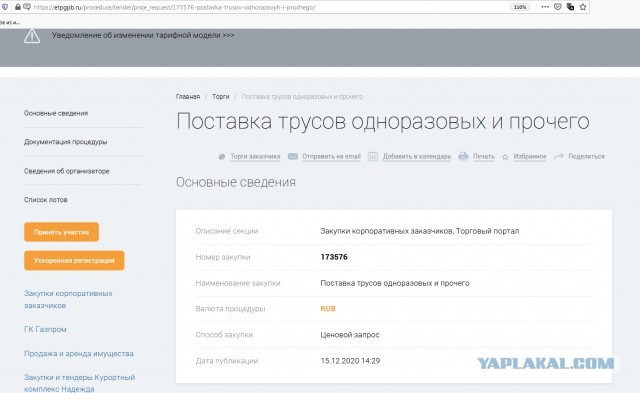Viewport: 640px width, 393px height.
Task: Save the page to Pocket icon
Action: [x=558, y=7]
